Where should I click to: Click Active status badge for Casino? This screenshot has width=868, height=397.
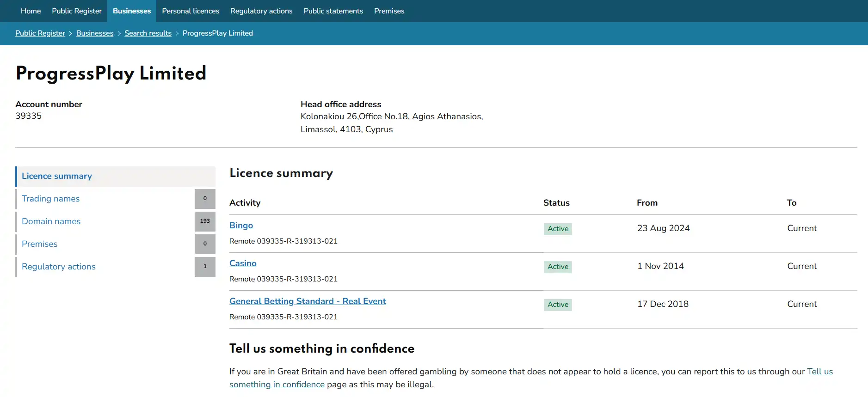pyautogui.click(x=558, y=267)
